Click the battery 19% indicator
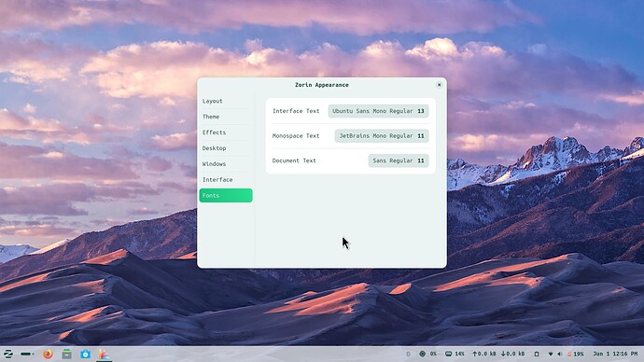The image size is (644, 362). pos(576,354)
